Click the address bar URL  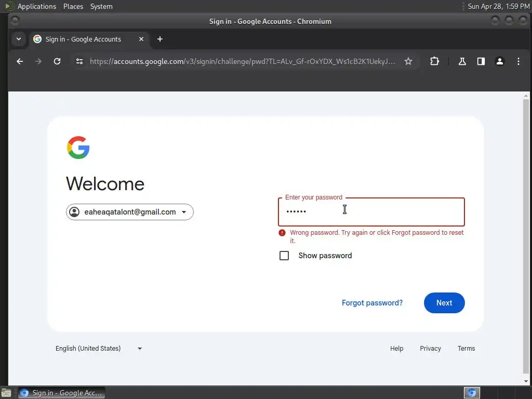[x=242, y=61]
